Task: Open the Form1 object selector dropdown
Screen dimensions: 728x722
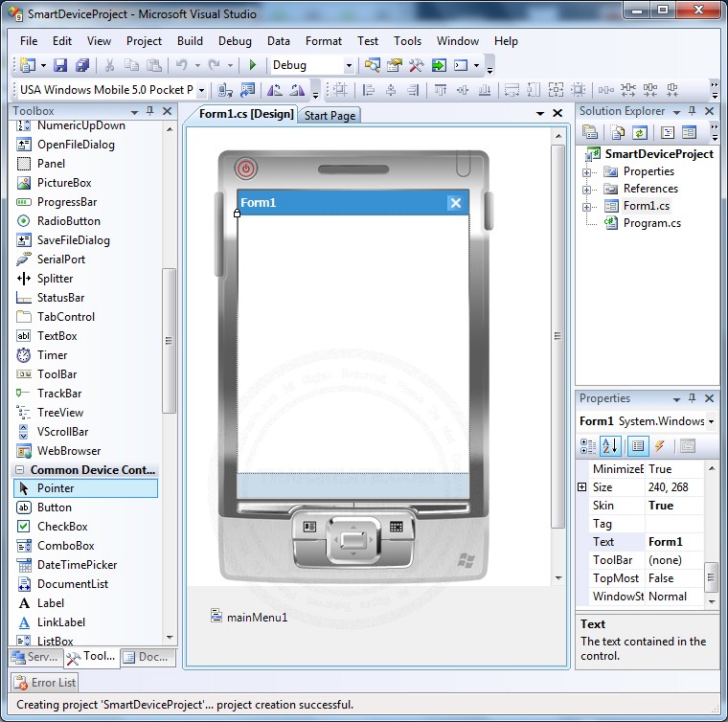Action: tap(711, 421)
